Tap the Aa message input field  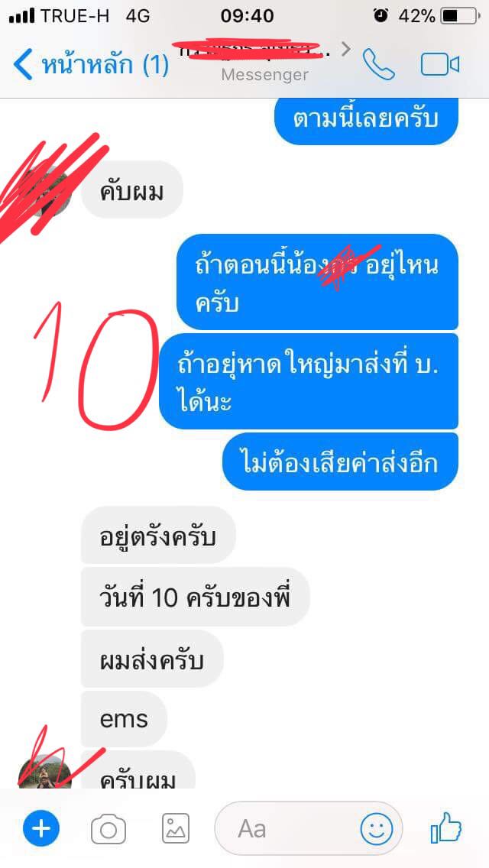click(309, 829)
